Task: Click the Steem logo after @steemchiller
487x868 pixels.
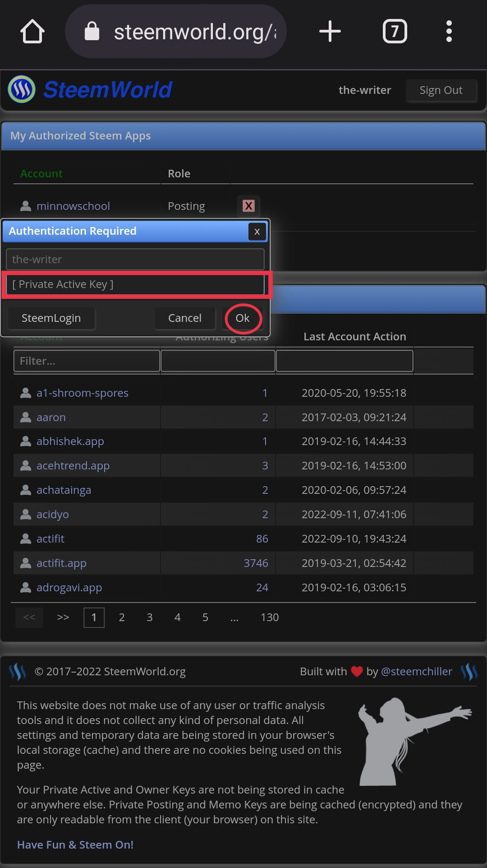Action: (x=469, y=672)
